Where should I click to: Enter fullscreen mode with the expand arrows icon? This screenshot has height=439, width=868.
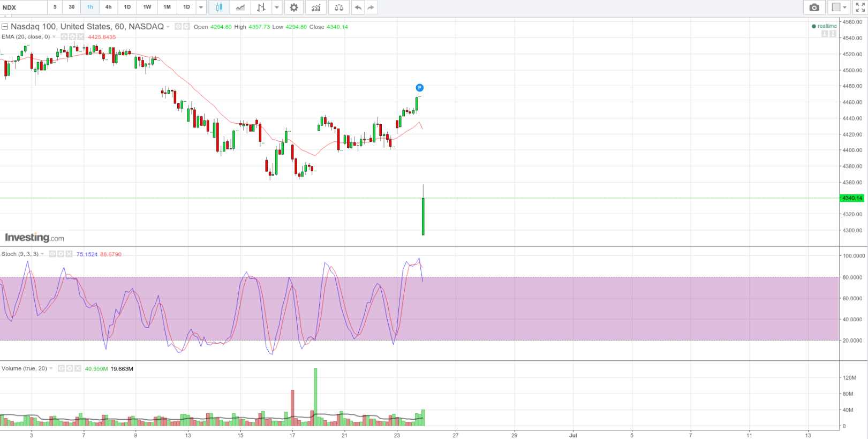[x=860, y=7]
